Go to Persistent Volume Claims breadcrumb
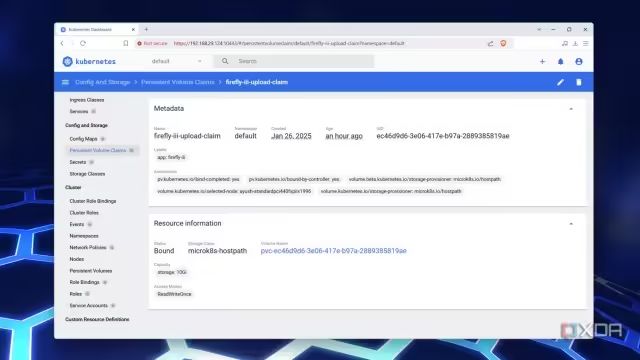This screenshot has height=360, width=640. (178, 82)
